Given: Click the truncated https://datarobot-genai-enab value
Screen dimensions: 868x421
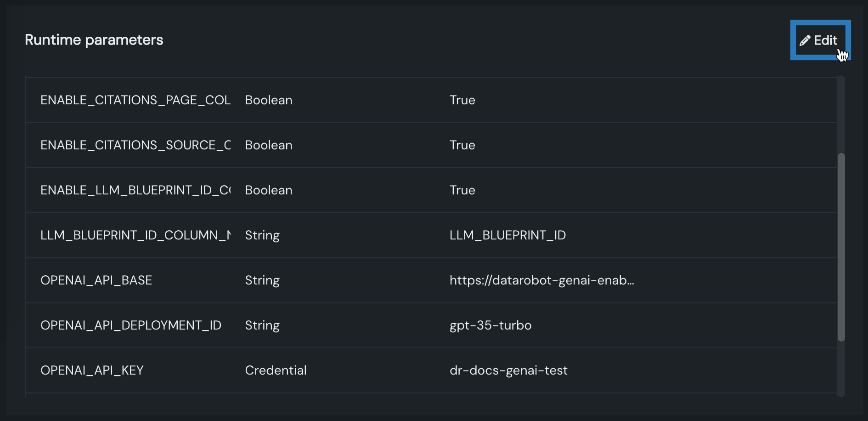Looking at the screenshot, I should tap(541, 280).
